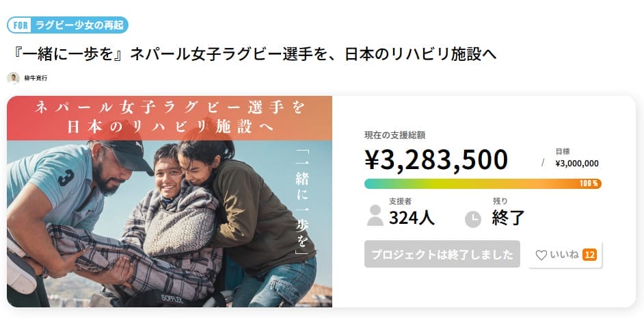Click the ¥3,283,500 total amount
The width and height of the screenshot is (644, 319).
pos(435,160)
